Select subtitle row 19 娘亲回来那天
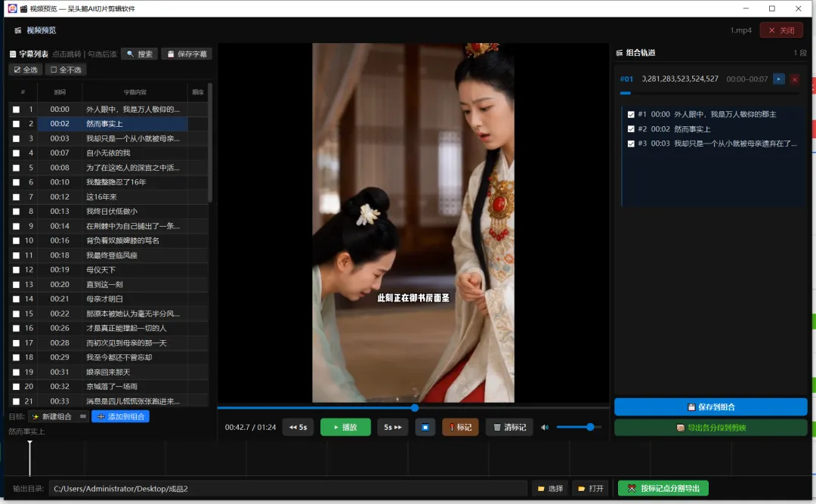The image size is (816, 504). tap(108, 373)
